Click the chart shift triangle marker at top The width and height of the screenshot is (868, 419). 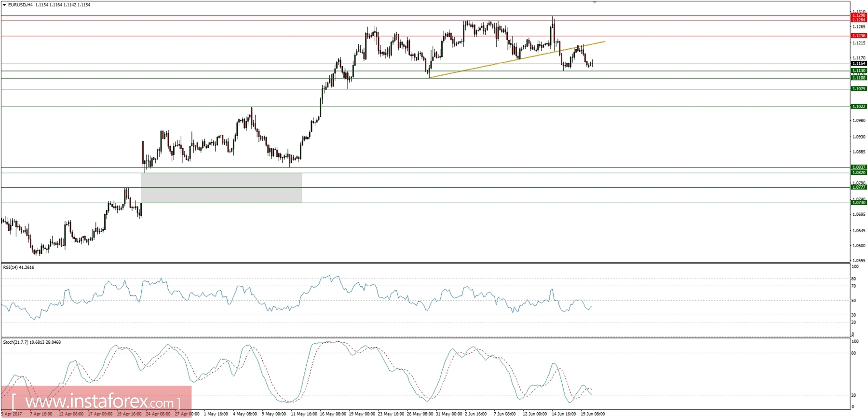pos(595,2)
